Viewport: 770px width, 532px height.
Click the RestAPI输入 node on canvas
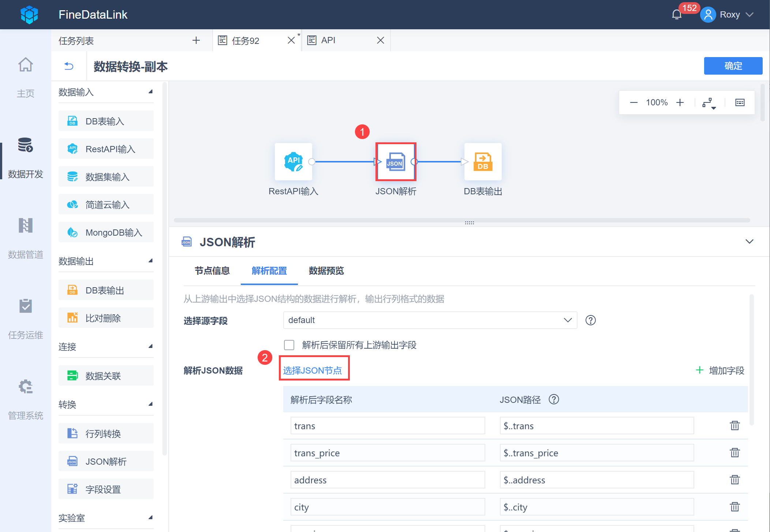point(294,162)
